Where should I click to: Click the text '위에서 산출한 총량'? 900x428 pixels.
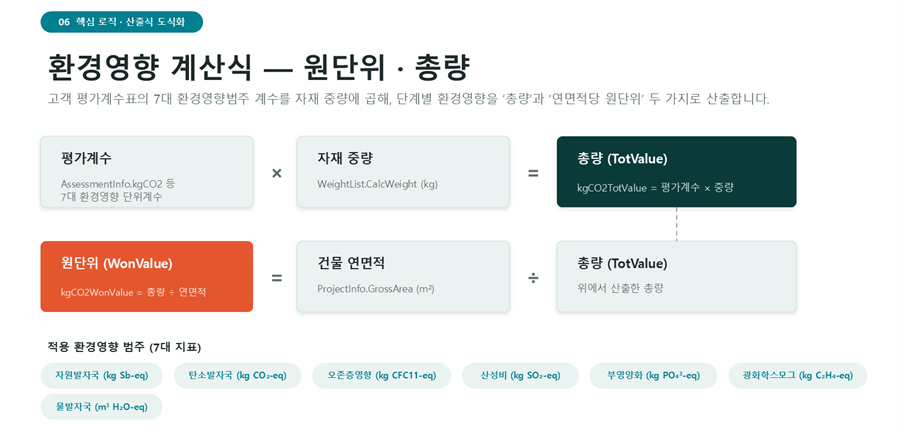tap(620, 289)
